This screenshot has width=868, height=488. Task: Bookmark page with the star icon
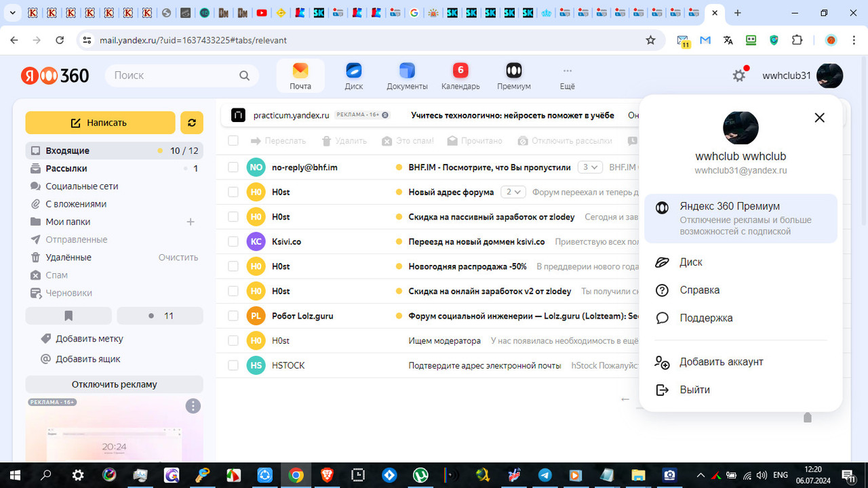pyautogui.click(x=651, y=40)
